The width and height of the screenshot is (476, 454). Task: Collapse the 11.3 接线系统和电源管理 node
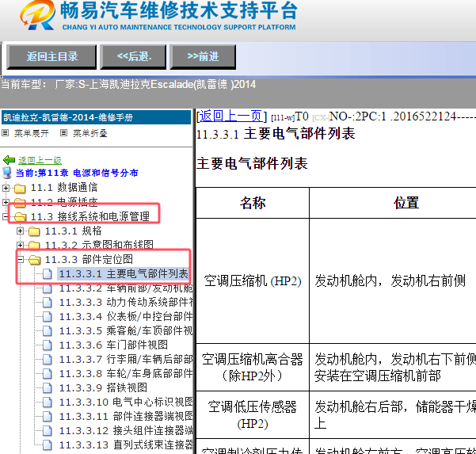tap(6, 216)
